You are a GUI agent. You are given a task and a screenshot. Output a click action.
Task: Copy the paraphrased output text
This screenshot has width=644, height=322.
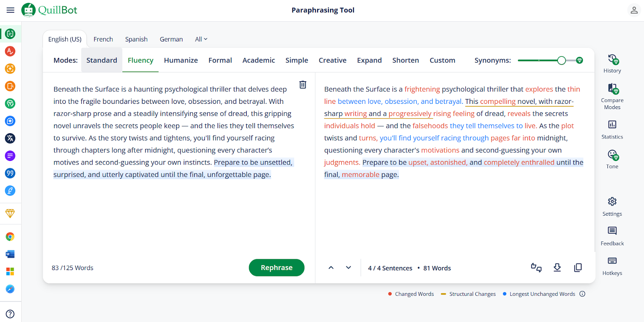point(578,268)
